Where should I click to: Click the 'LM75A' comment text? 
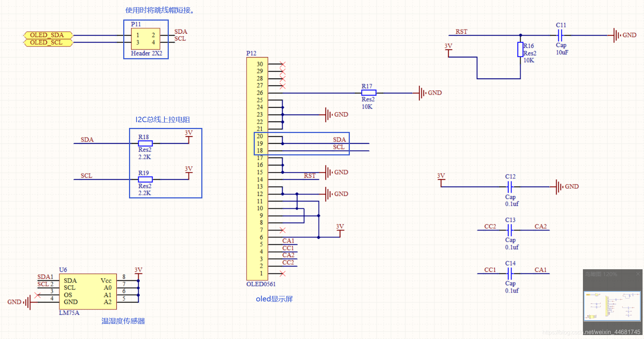click(x=69, y=313)
